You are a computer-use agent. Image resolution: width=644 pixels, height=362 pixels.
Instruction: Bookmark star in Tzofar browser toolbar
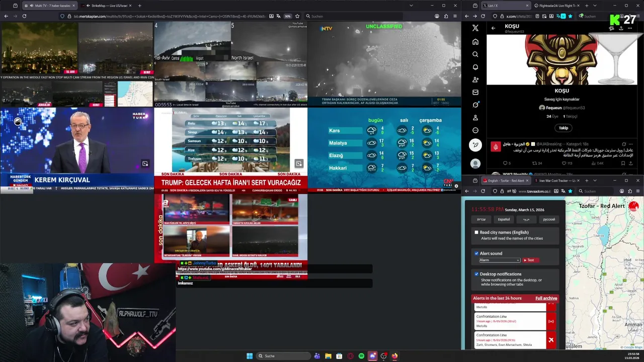click(570, 191)
